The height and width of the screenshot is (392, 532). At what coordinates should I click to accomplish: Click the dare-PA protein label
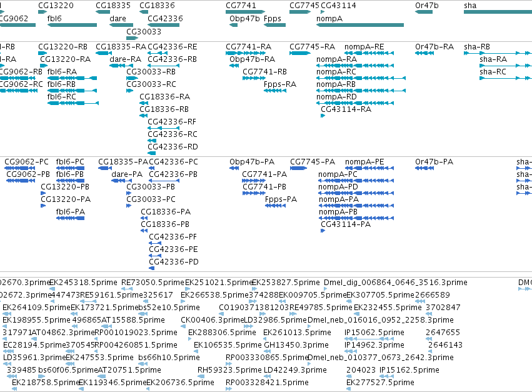(127, 174)
